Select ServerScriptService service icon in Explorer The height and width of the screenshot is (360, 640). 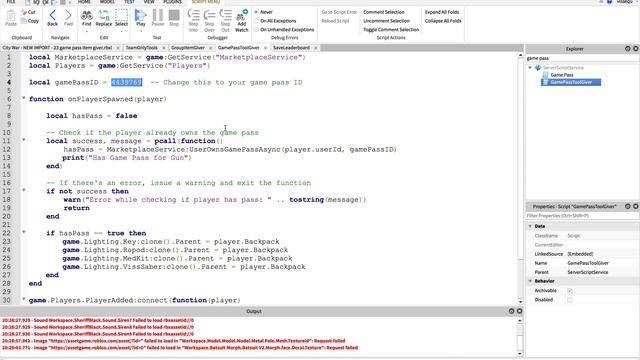pyautogui.click(x=538, y=67)
